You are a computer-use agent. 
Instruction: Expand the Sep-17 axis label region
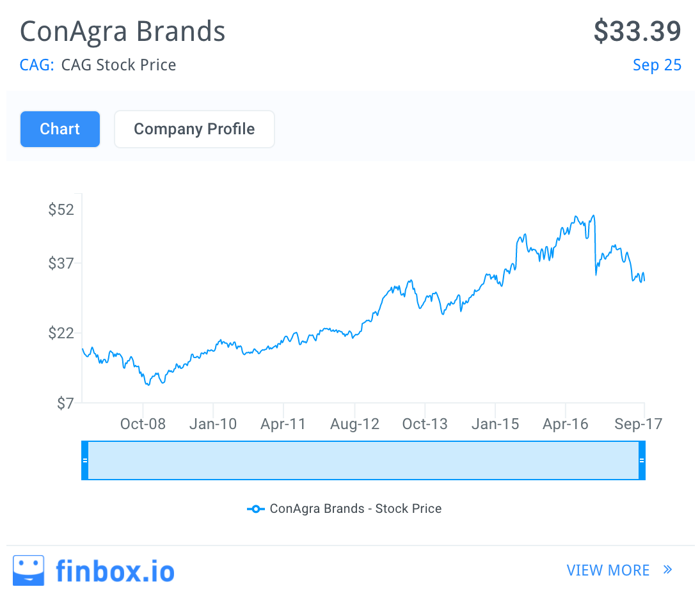click(x=637, y=423)
